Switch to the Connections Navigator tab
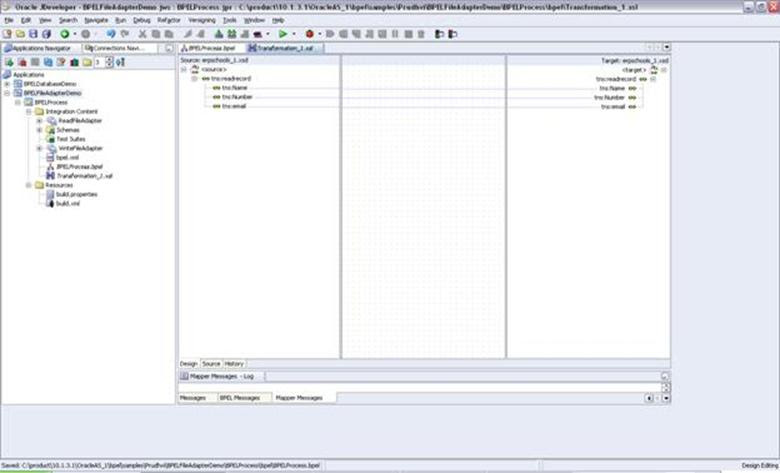 pyautogui.click(x=119, y=48)
